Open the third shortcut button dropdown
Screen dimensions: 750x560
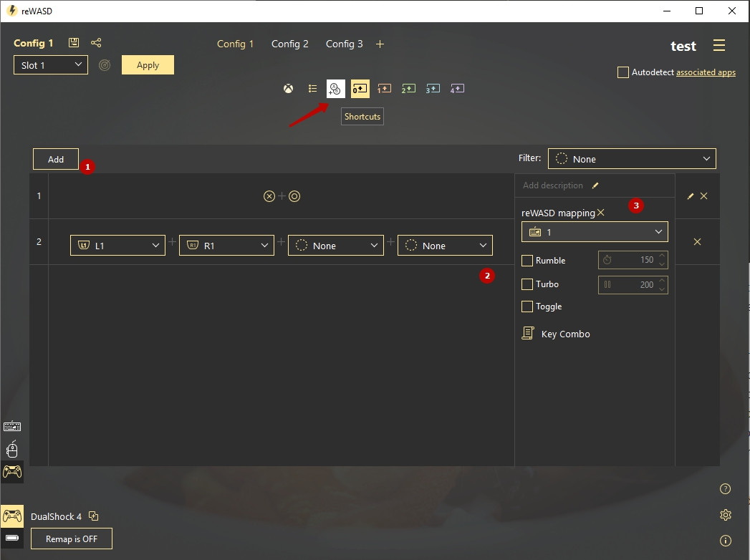(x=336, y=246)
